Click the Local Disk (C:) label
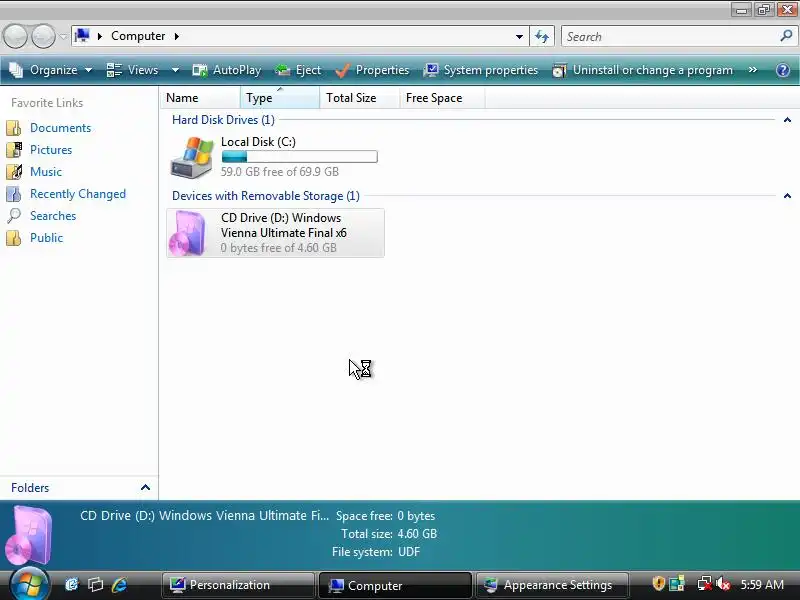Viewport: 800px width, 600px height. tap(258, 142)
